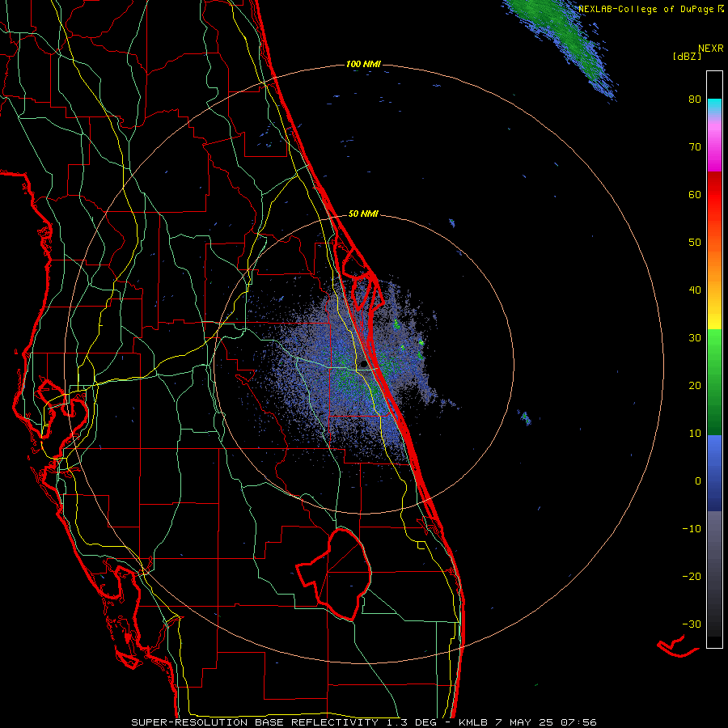Click the -30 value on the dBZ scale
This screenshot has width=728, height=728.
692,624
